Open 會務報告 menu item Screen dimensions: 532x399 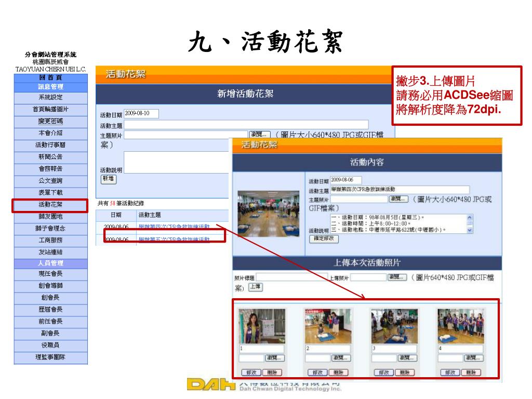[50, 169]
